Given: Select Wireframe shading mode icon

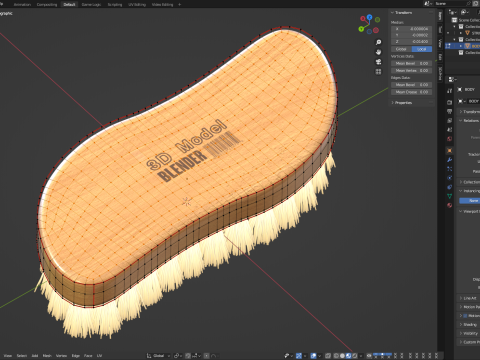Looking at the screenshot, I should [336, 356].
